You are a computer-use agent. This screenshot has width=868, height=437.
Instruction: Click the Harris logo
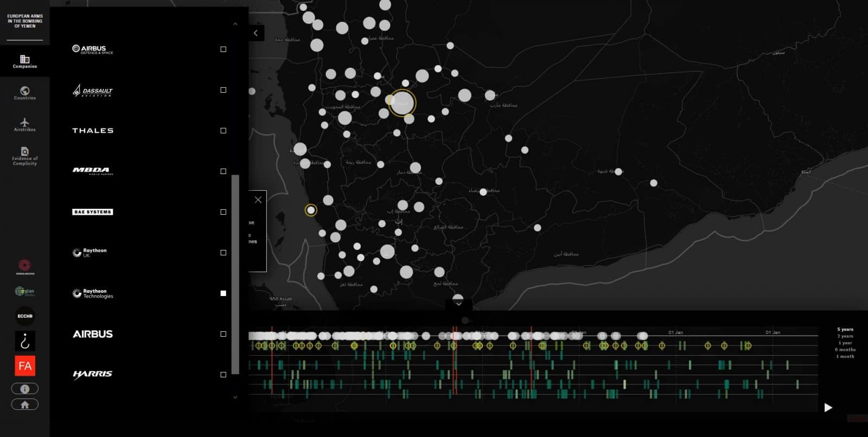93,374
